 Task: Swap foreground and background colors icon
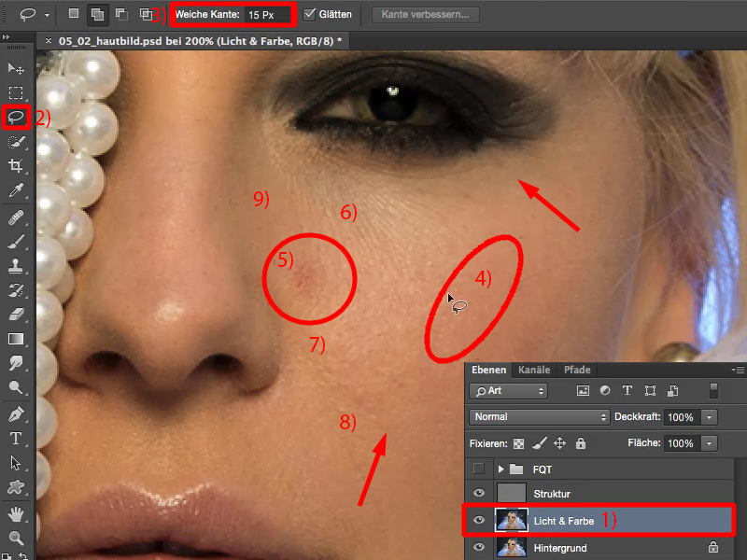coord(22,555)
